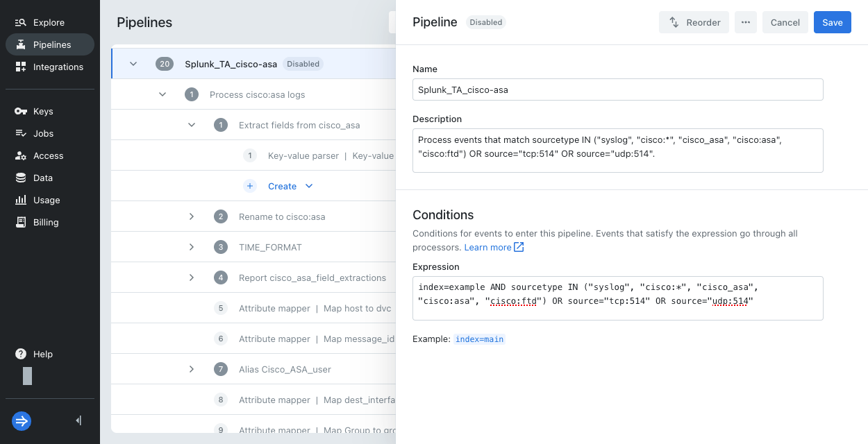Click the blue arrow logo icon
The image size is (868, 444).
click(22, 420)
